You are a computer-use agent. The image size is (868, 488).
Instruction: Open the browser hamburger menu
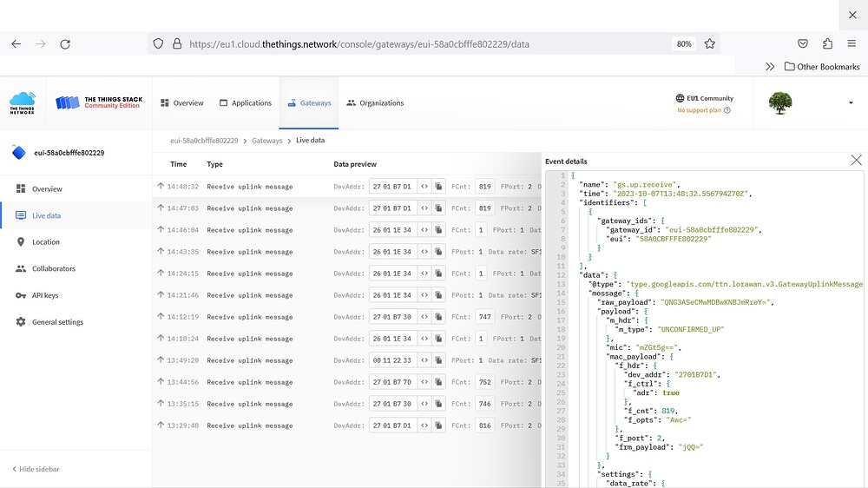pyautogui.click(x=852, y=43)
